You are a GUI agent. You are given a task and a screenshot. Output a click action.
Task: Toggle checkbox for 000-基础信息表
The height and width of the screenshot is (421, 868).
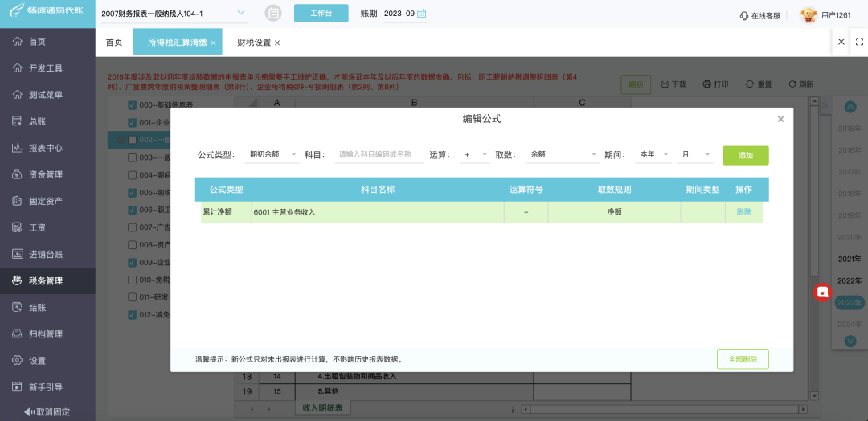132,105
